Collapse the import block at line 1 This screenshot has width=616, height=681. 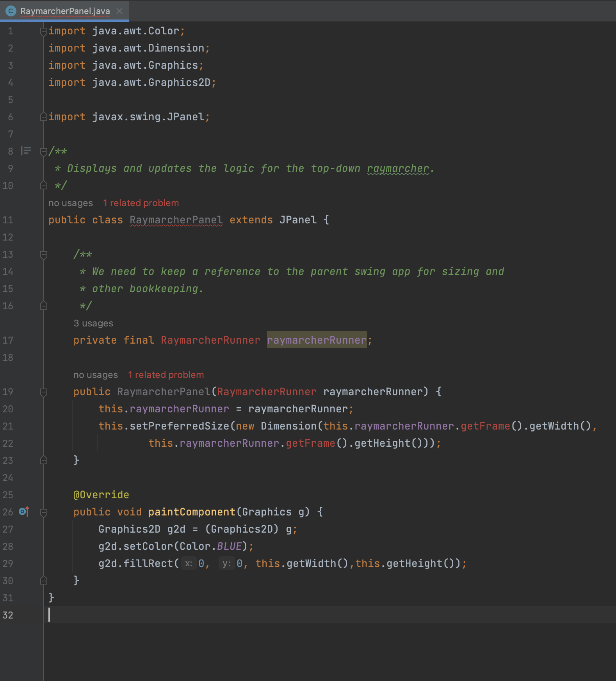pos(44,31)
